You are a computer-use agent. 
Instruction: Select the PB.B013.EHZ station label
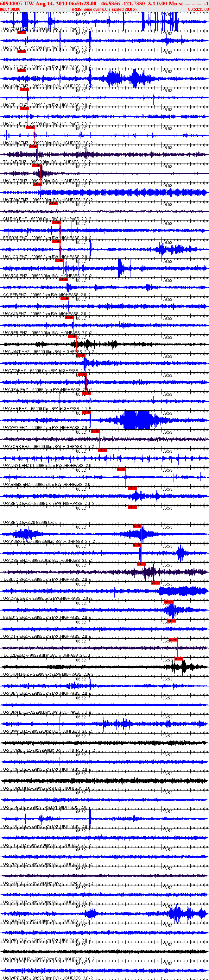click(x=15, y=618)
